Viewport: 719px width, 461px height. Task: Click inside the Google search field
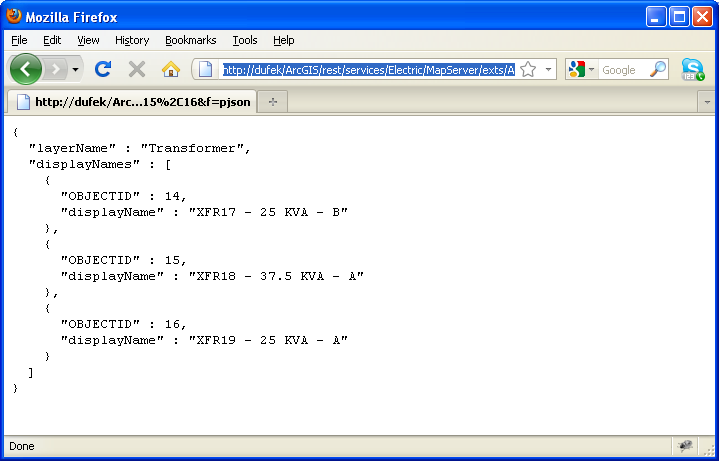click(622, 70)
